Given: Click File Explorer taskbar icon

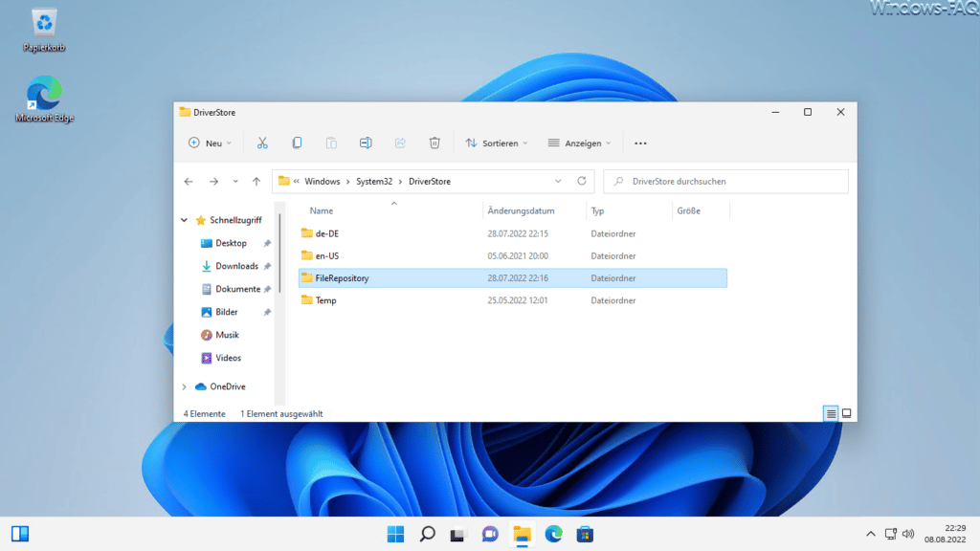Looking at the screenshot, I should coord(522,534).
